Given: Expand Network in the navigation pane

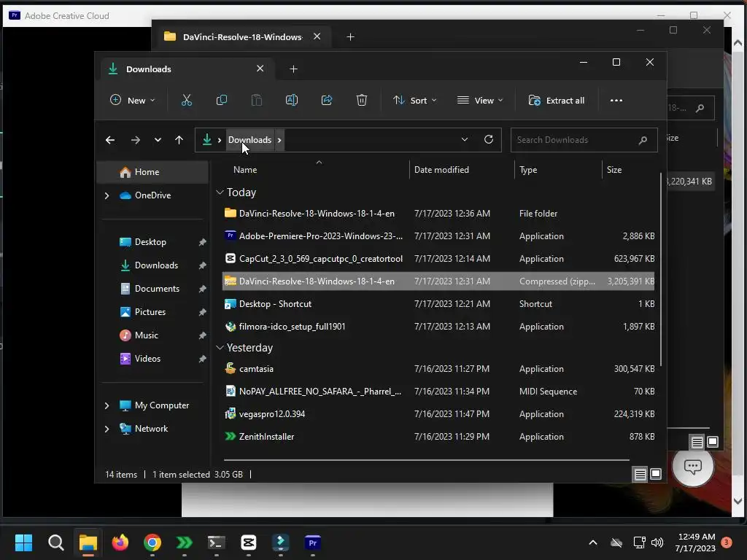Looking at the screenshot, I should point(107,429).
